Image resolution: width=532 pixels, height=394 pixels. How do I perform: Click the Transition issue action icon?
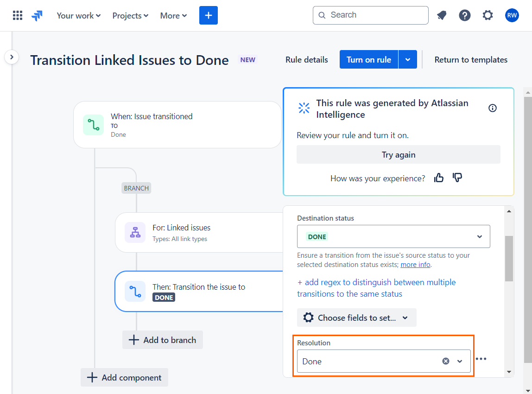point(135,291)
